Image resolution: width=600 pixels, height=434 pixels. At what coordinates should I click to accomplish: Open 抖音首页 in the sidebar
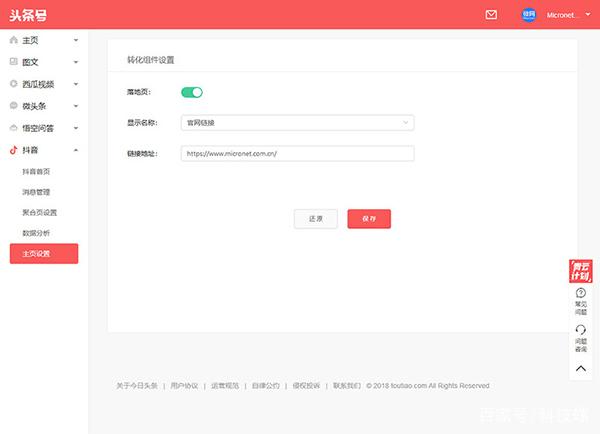click(x=36, y=171)
